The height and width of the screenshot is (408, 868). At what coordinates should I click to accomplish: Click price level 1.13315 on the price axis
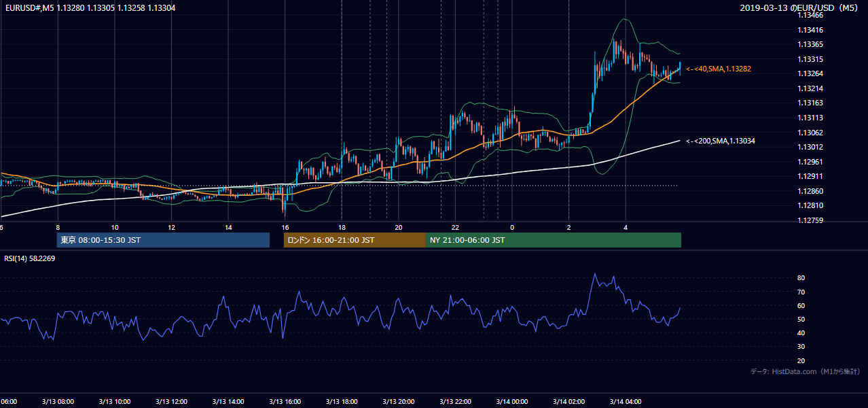[x=811, y=59]
